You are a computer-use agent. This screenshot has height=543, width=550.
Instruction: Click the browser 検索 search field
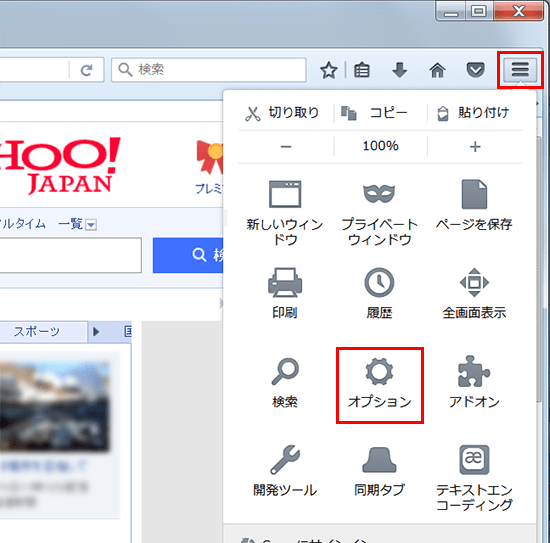[209, 70]
